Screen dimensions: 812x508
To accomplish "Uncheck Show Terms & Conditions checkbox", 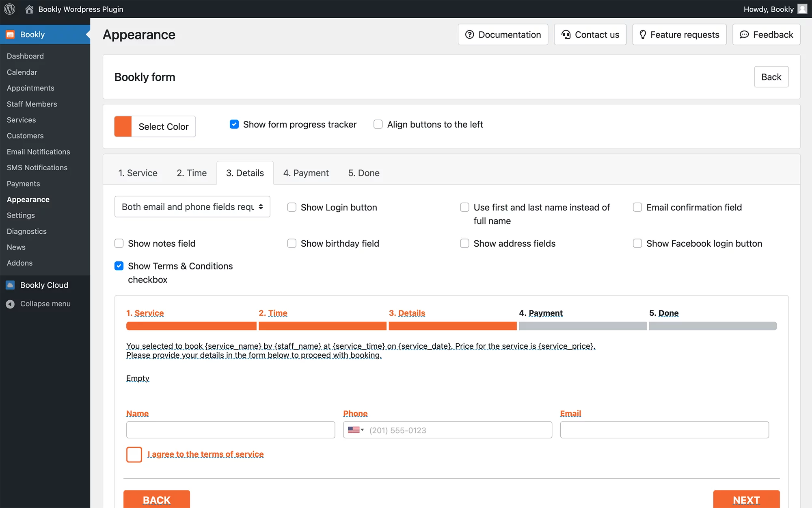I will (119, 266).
